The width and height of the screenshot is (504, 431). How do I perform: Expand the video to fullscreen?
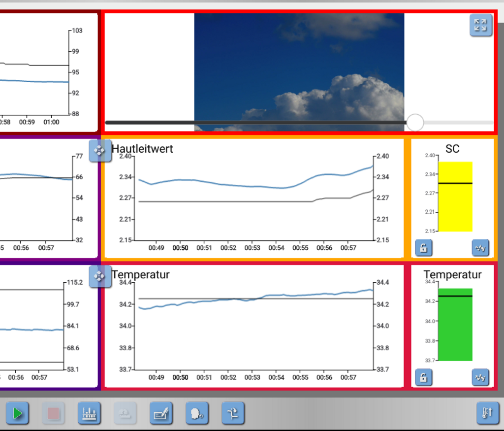click(x=480, y=25)
